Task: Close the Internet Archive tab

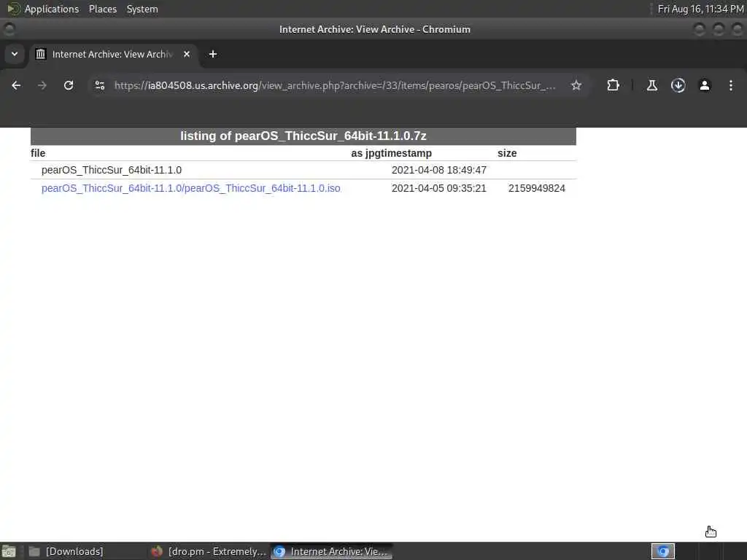Action: 187,54
